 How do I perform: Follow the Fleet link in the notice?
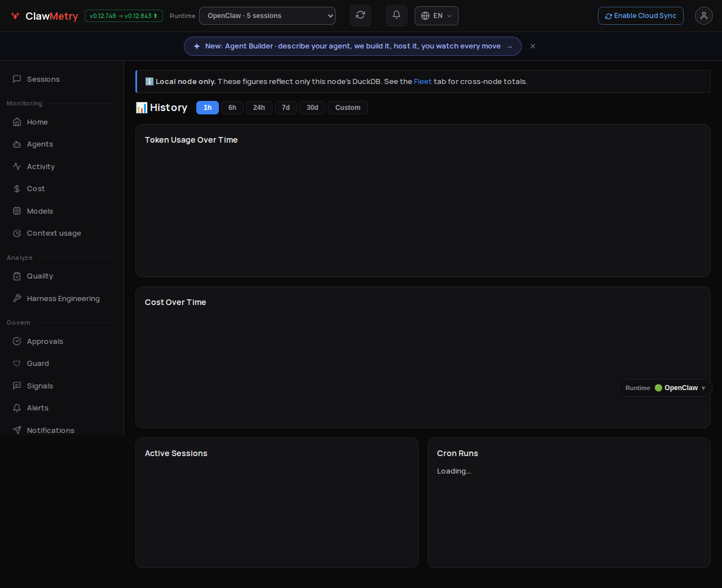(x=422, y=82)
